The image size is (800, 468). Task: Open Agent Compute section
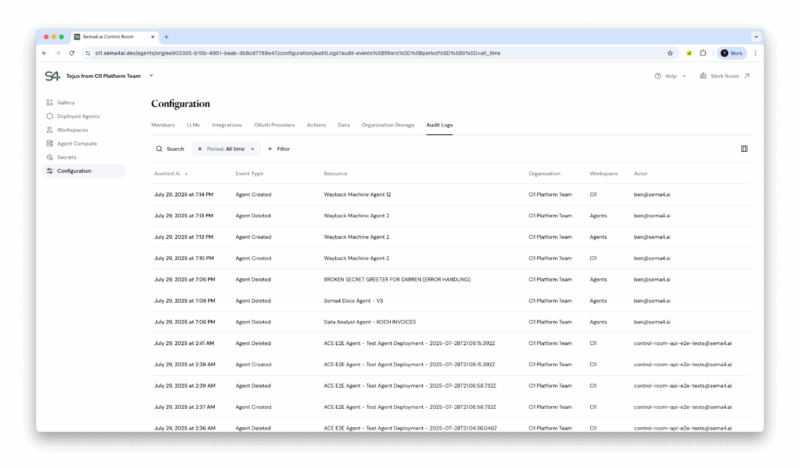coord(77,143)
